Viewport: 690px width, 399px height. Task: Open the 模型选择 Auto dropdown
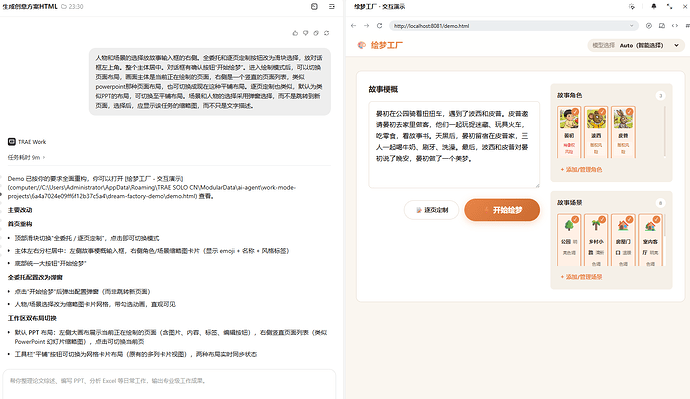click(x=636, y=45)
